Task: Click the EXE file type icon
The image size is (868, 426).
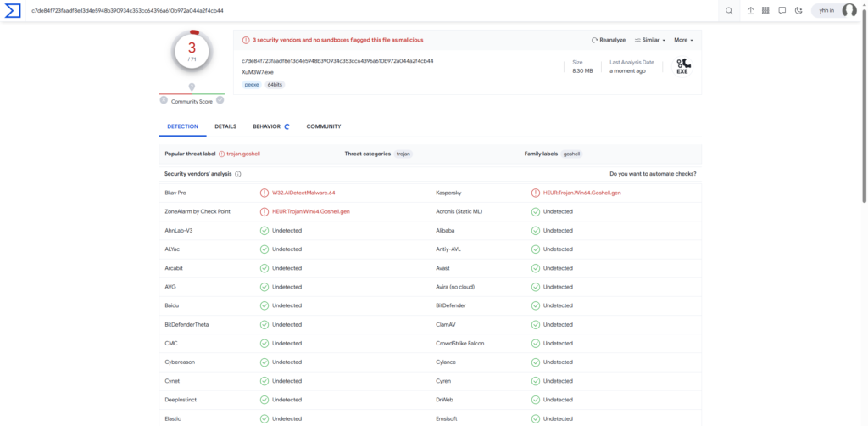Action: point(682,66)
